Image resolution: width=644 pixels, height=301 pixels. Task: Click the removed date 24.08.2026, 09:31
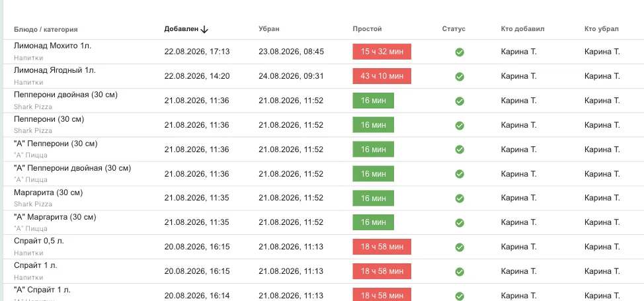pyautogui.click(x=291, y=76)
